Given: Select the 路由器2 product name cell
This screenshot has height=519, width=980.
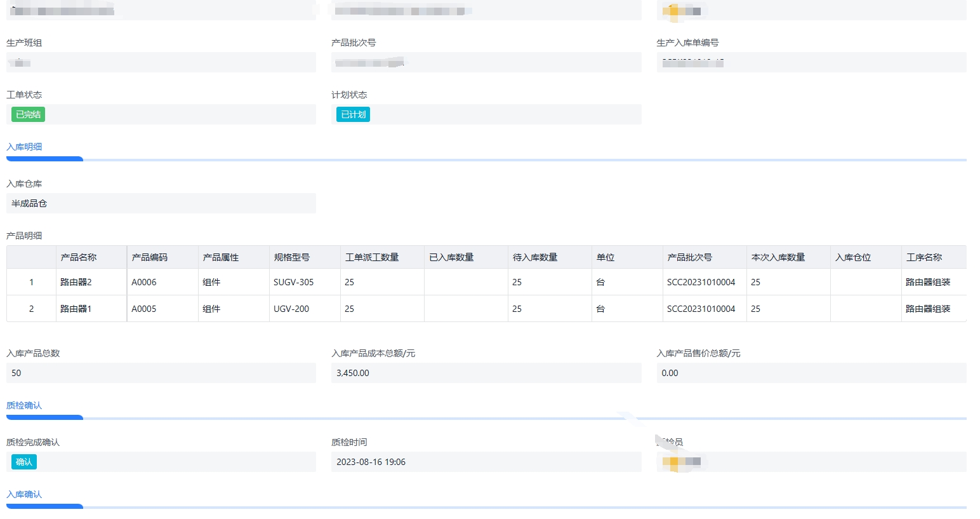Looking at the screenshot, I should [76, 282].
